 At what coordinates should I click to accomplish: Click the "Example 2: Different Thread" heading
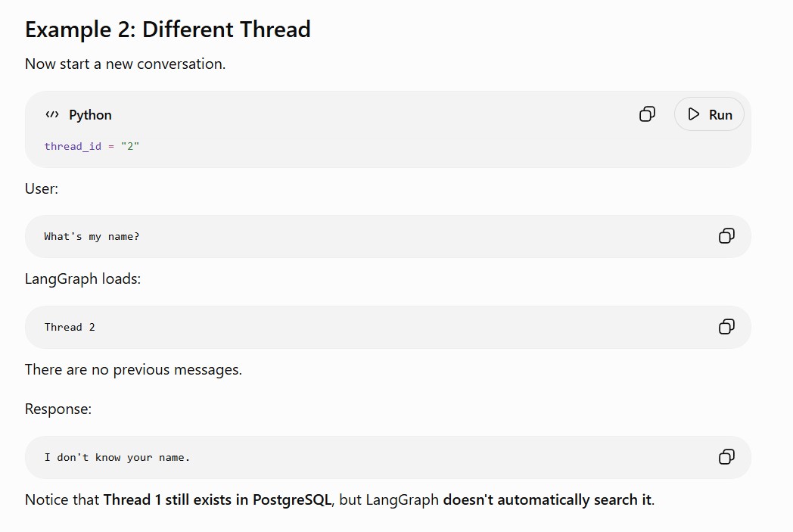167,30
